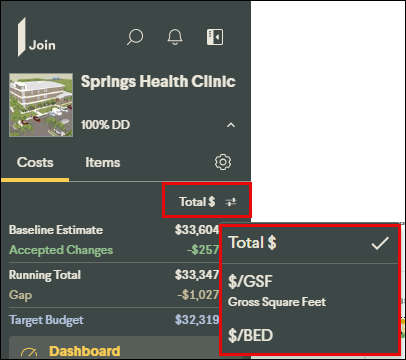Switch to the Costs tab

pos(35,163)
